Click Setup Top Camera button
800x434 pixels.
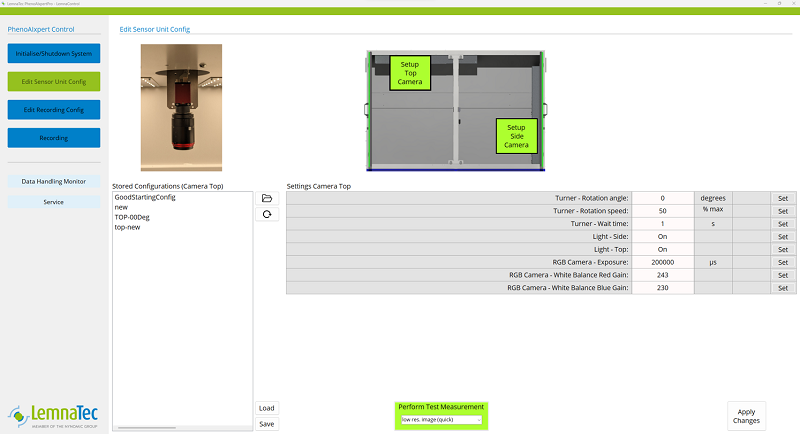coord(410,73)
